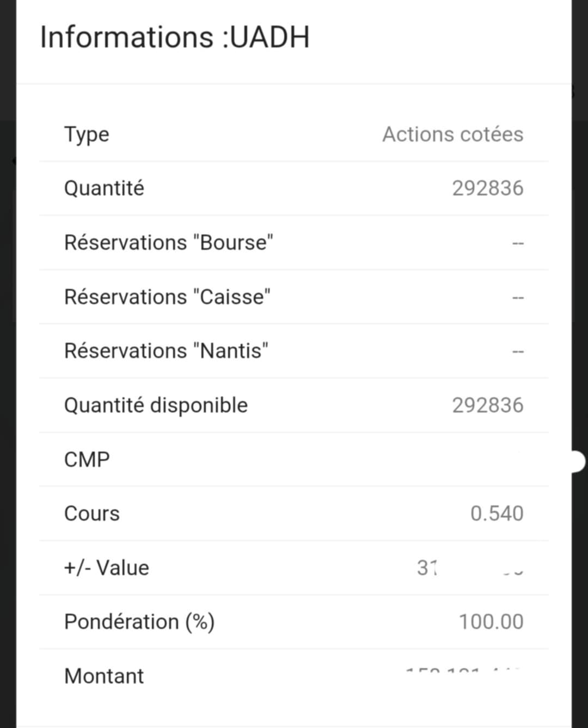Click the 292836 value beside Quantité
588x728 pixels.
487,188
